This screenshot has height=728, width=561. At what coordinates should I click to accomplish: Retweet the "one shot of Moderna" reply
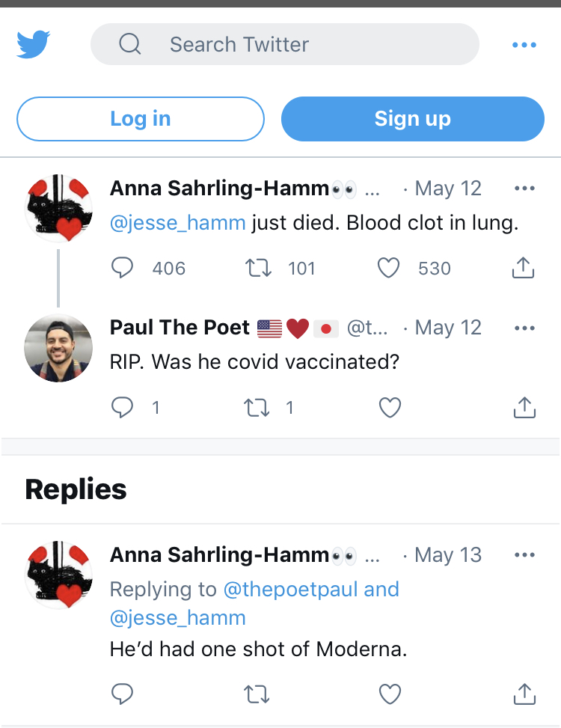pos(257,694)
